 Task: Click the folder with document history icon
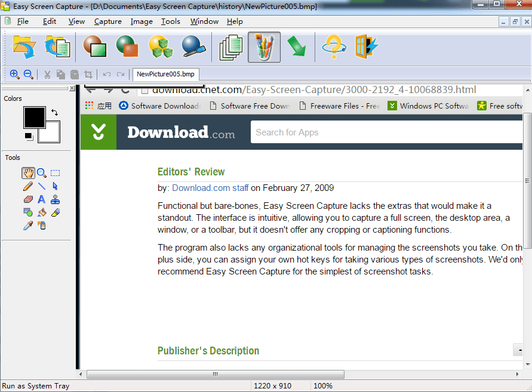pyautogui.click(x=57, y=47)
